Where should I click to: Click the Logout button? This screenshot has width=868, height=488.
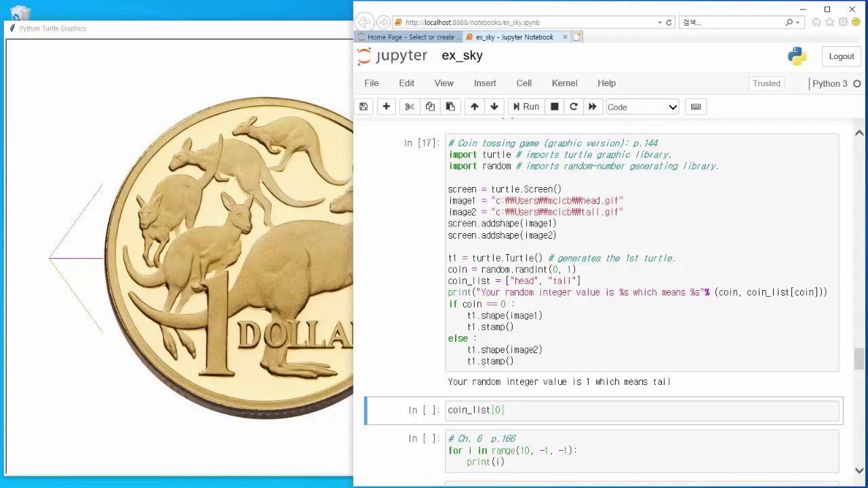pos(841,56)
